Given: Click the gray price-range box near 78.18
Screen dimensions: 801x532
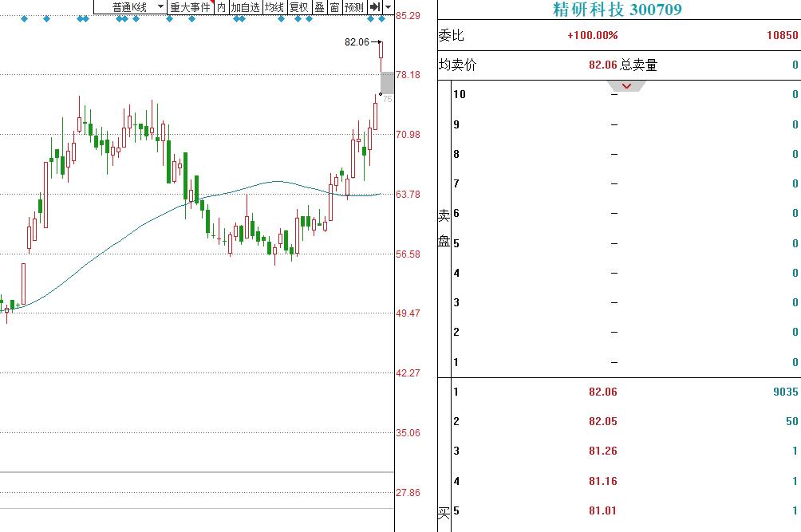Looking at the screenshot, I should click(x=387, y=83).
